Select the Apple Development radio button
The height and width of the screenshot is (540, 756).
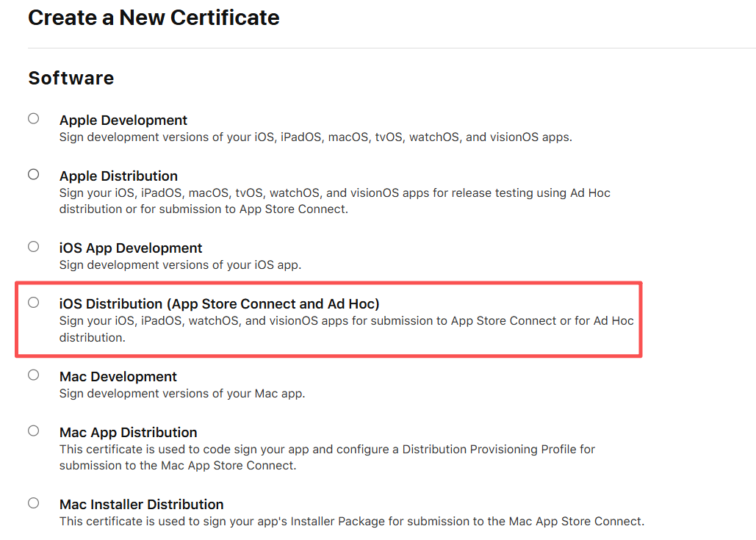tap(34, 118)
